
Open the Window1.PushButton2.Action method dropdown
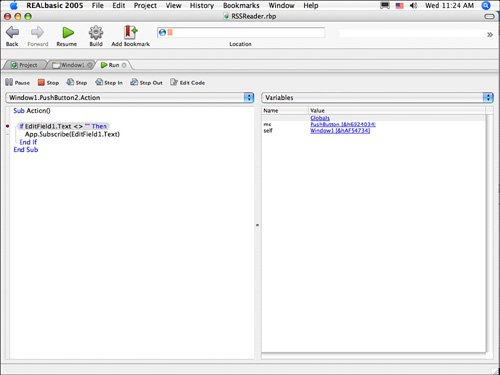[x=130, y=97]
